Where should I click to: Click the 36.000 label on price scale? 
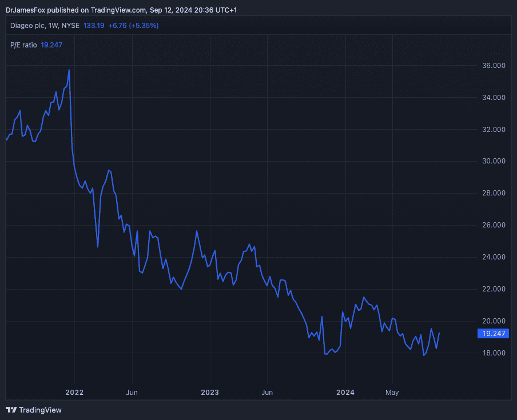tap(494, 66)
